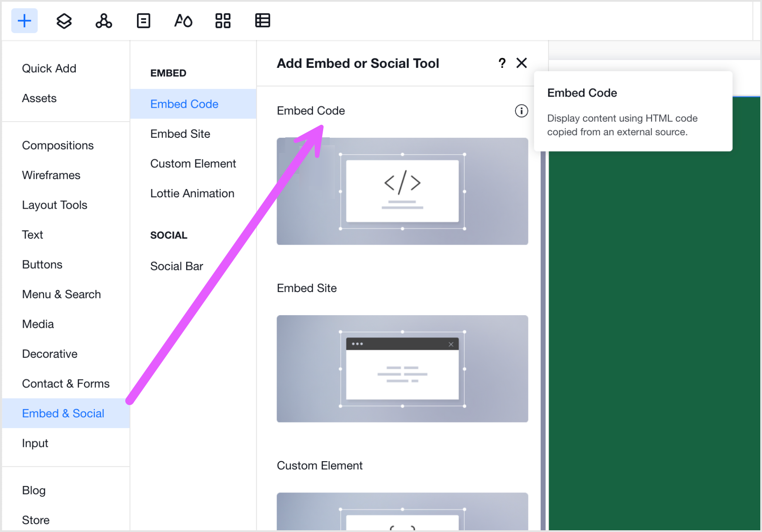The height and width of the screenshot is (532, 762).
Task: Click the question mark help icon
Action: (x=502, y=63)
